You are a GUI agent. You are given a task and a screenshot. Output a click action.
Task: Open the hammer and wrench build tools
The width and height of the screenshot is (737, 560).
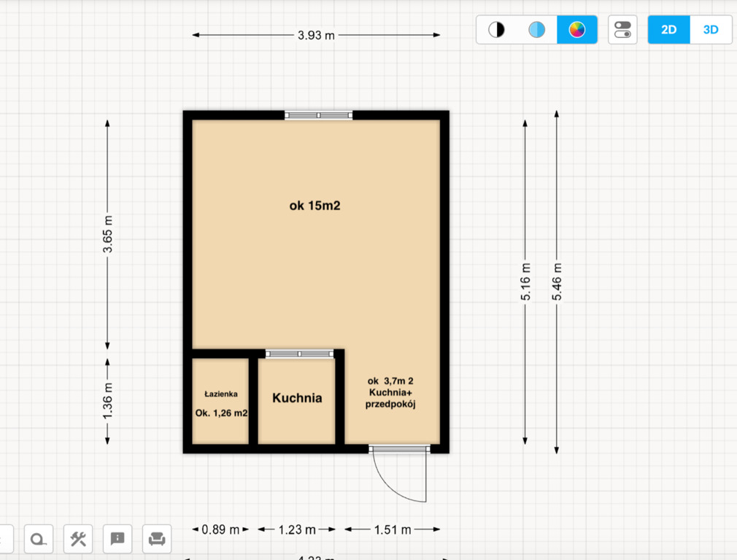(x=78, y=540)
